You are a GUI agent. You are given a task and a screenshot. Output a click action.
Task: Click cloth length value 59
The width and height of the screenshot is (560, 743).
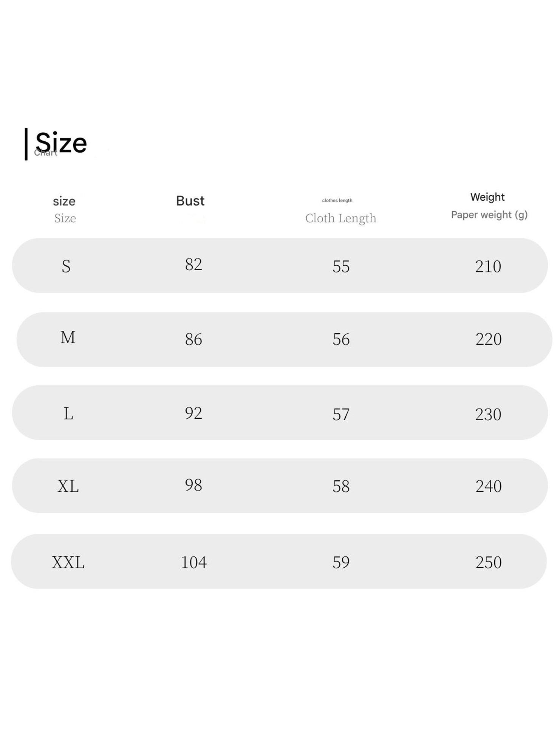tap(341, 562)
